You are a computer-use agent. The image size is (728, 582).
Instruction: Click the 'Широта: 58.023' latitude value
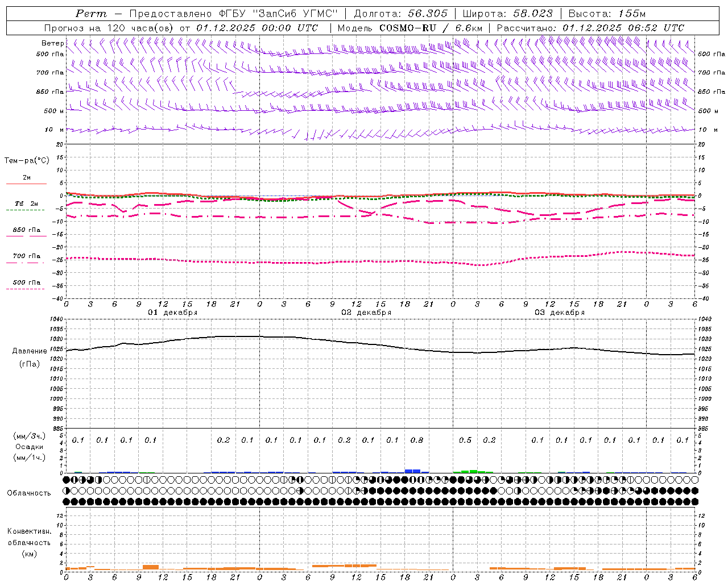click(x=507, y=14)
